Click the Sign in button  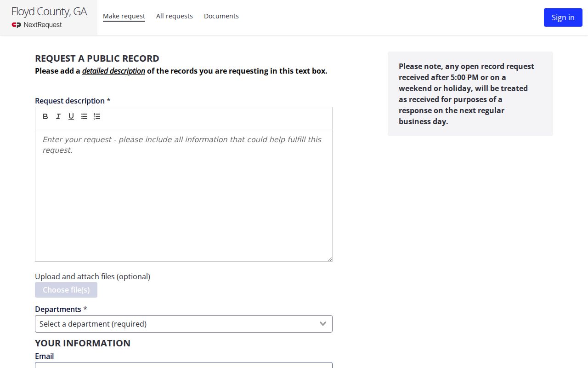(563, 17)
